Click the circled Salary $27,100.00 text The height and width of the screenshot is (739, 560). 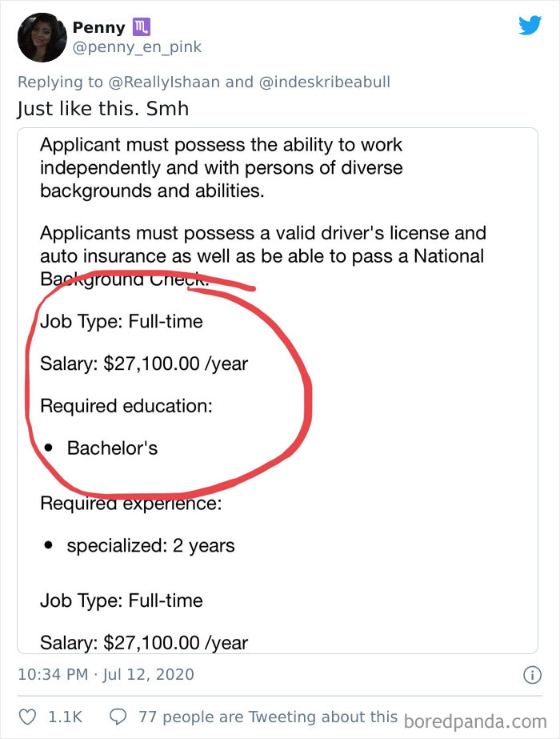pyautogui.click(x=144, y=363)
